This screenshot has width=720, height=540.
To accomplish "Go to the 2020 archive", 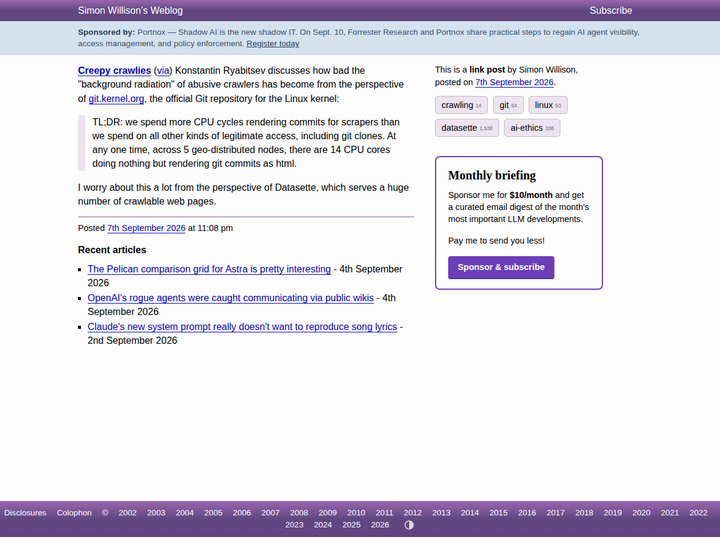I will 641,513.
